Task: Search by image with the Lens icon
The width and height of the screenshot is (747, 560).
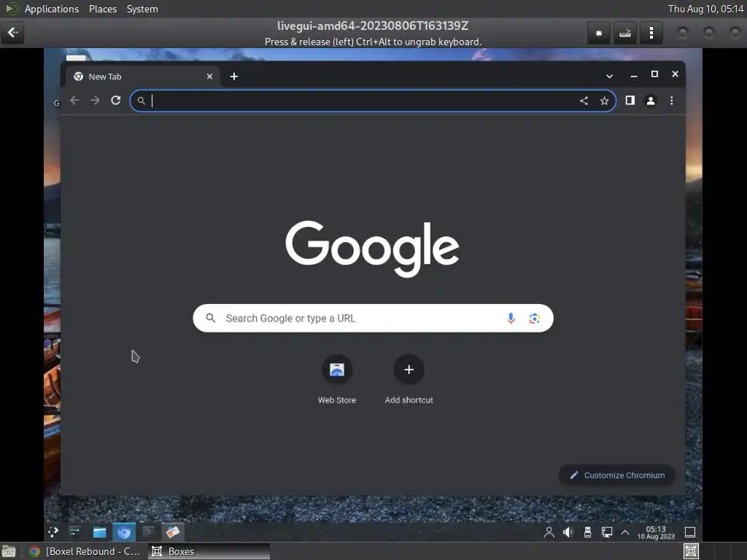Action: click(534, 319)
